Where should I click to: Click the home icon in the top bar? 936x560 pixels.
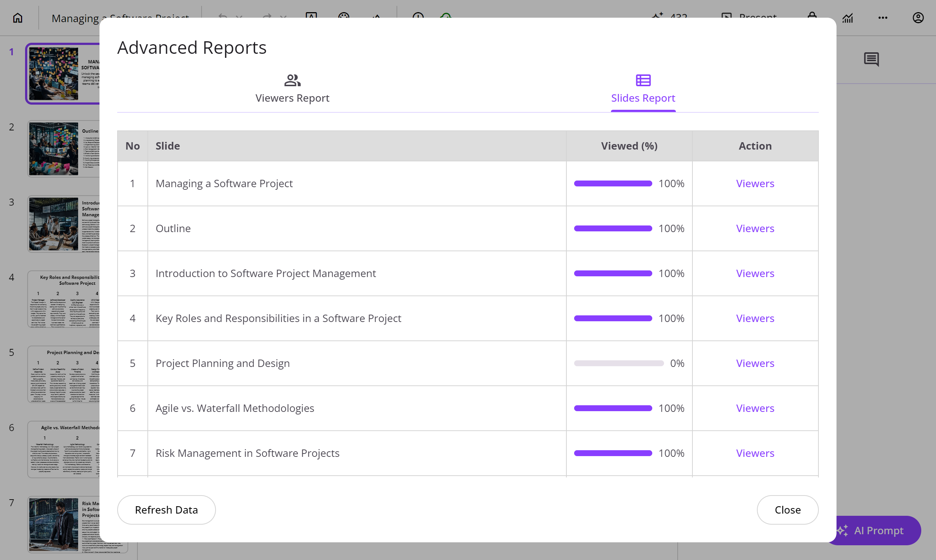[18, 18]
